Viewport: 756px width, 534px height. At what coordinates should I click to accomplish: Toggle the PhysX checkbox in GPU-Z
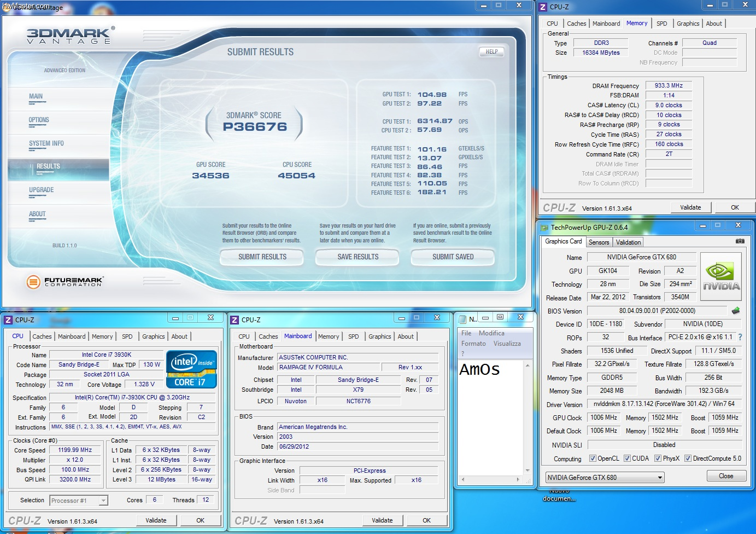coord(658,458)
